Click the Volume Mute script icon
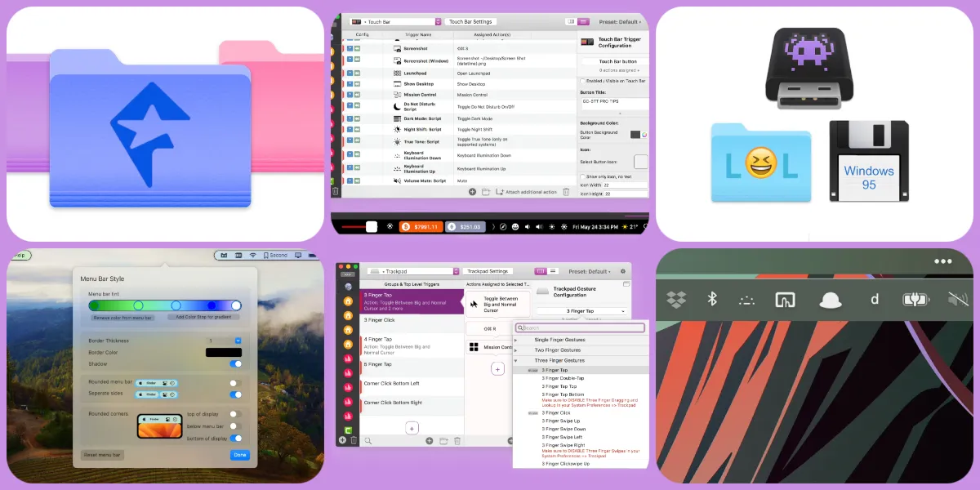The height and width of the screenshot is (490, 980). [x=396, y=180]
